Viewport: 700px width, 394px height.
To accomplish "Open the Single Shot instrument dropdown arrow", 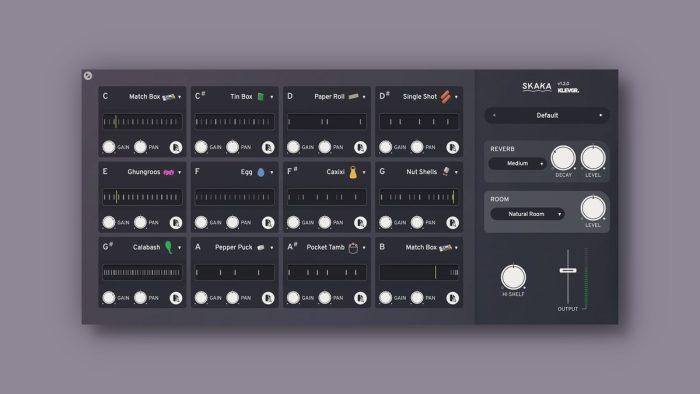I will click(x=456, y=97).
